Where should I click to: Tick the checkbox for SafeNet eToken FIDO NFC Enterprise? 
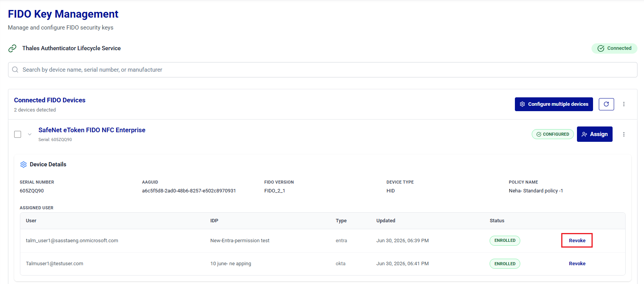pos(18,134)
